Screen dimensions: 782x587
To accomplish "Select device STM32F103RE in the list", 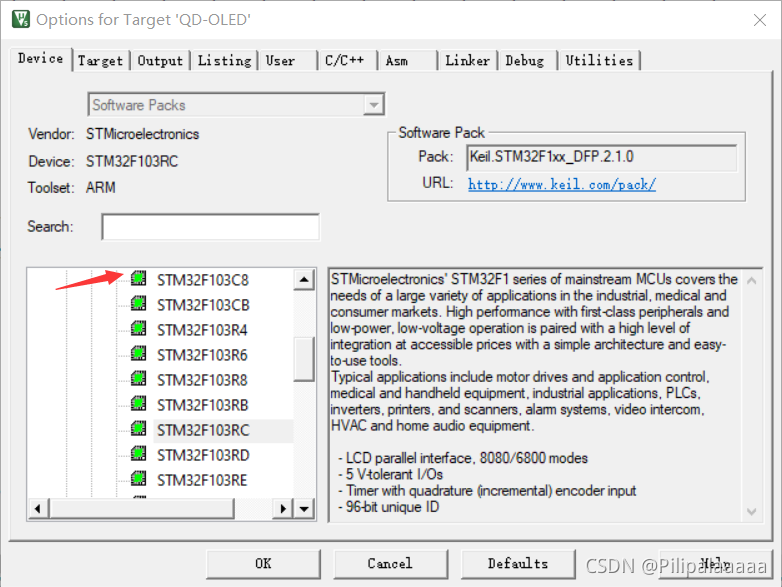I will point(202,480).
